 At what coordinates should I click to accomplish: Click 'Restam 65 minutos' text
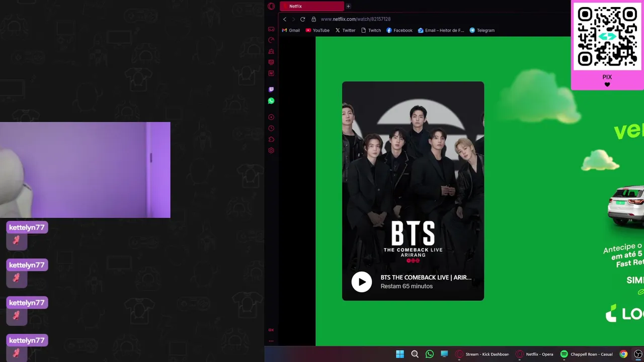[407, 286]
